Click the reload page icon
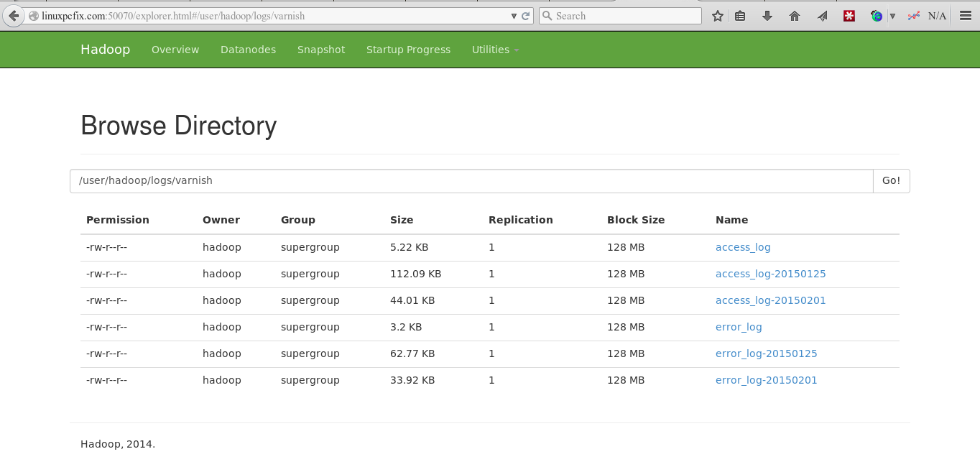 pyautogui.click(x=526, y=16)
